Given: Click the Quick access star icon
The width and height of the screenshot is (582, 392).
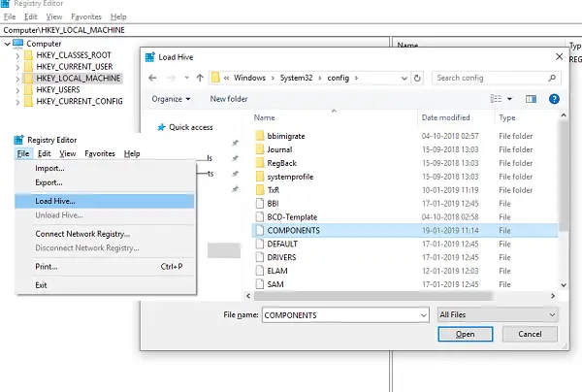Looking at the screenshot, I should [x=161, y=127].
